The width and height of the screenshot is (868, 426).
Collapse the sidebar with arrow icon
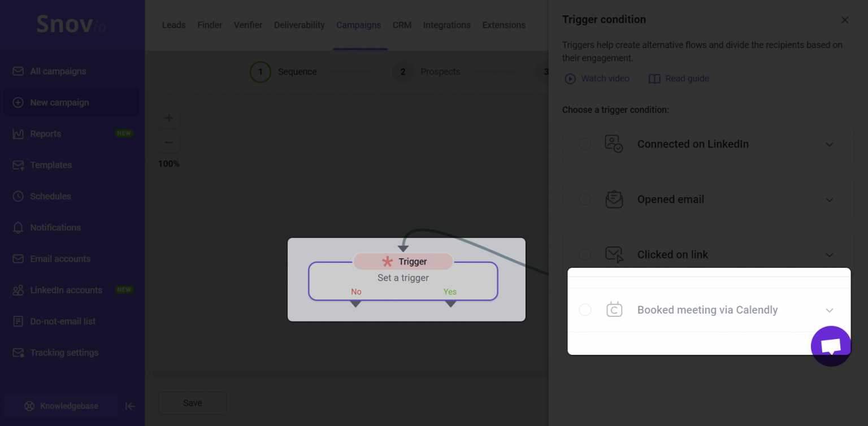pos(130,406)
